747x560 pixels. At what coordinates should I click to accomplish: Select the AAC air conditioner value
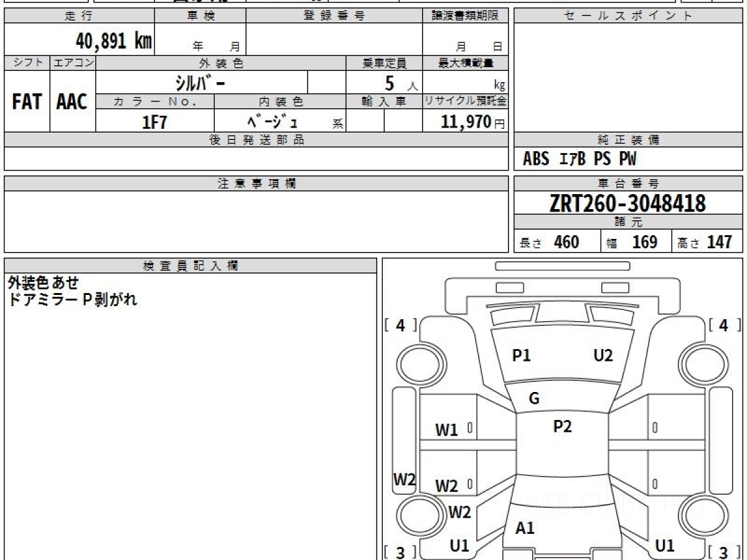coord(72,102)
